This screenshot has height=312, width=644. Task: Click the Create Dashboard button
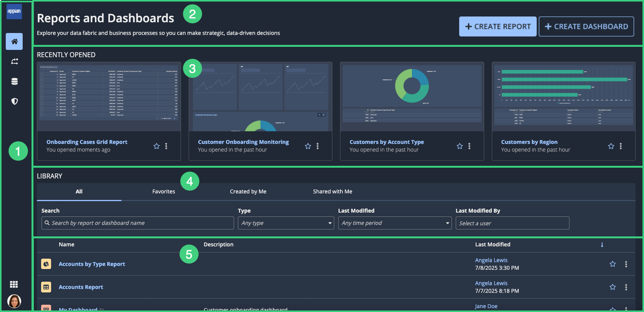(586, 26)
